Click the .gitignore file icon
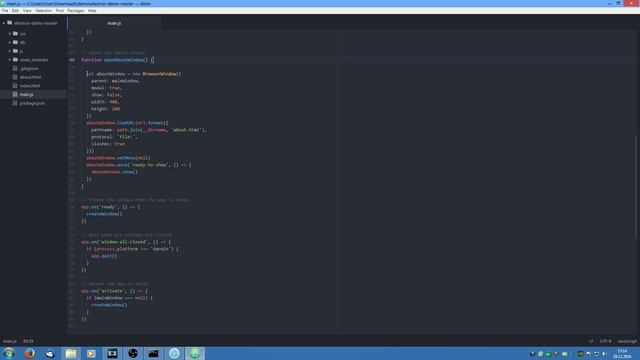The image size is (640, 360). click(15, 69)
